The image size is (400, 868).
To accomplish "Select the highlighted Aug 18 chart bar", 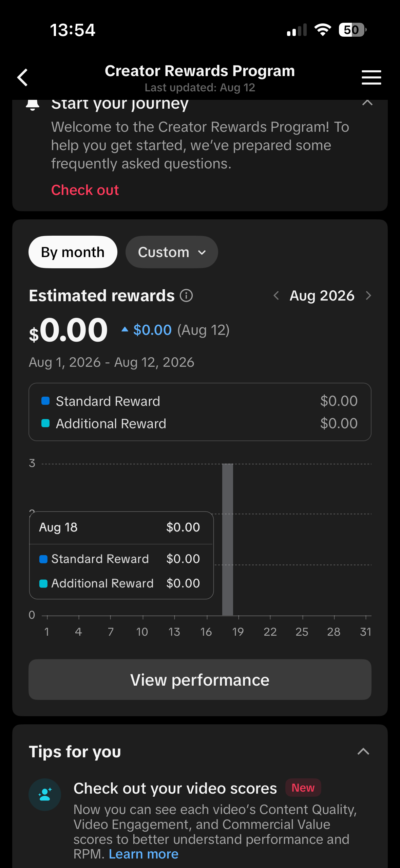I will pos(228,540).
